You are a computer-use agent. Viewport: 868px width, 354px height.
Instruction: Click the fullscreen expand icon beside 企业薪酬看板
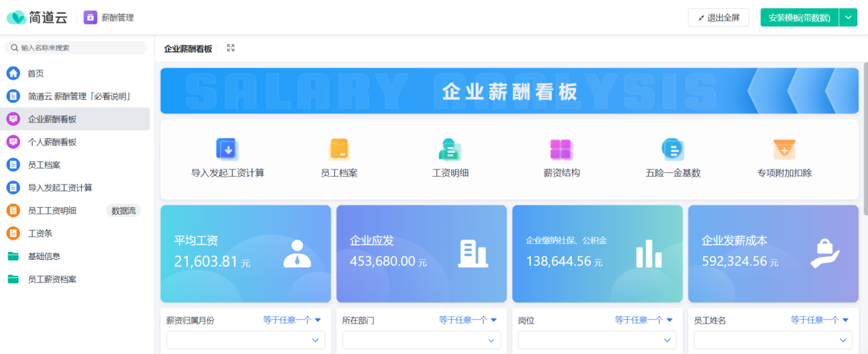(x=231, y=48)
